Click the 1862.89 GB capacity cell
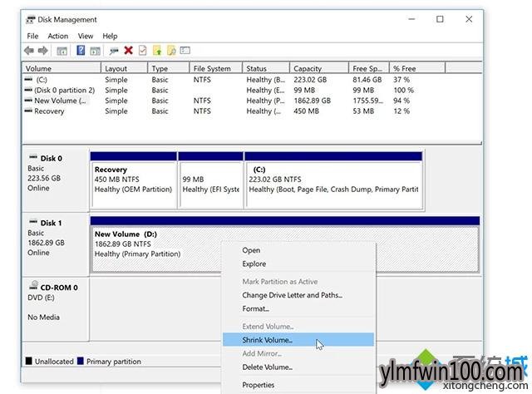The width and height of the screenshot is (532, 394). click(313, 101)
